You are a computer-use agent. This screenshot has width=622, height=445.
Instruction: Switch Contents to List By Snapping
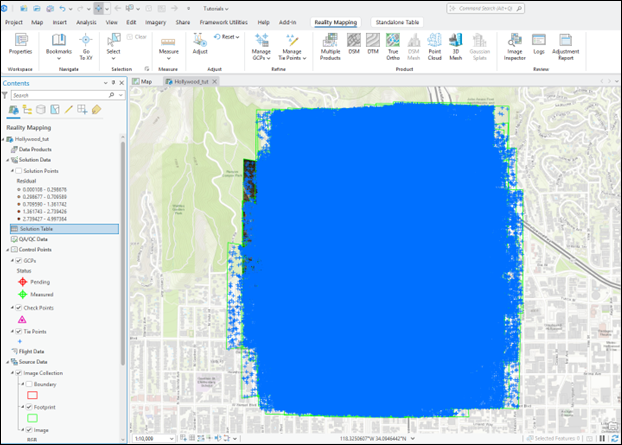pos(83,109)
